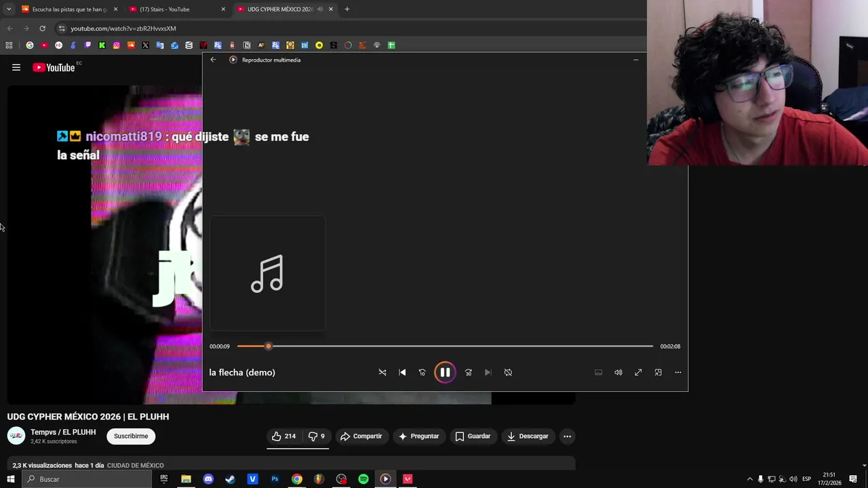Click the taskbar Buscar search box
868x488 pixels.
coord(87,479)
